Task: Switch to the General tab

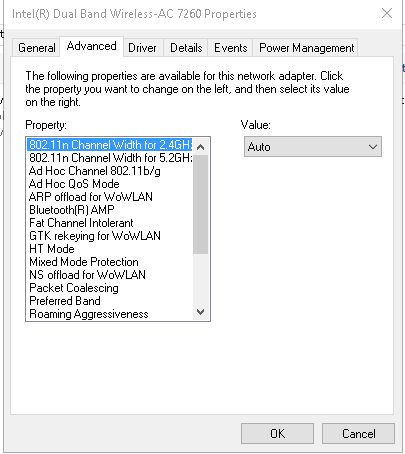Action: coord(37,48)
